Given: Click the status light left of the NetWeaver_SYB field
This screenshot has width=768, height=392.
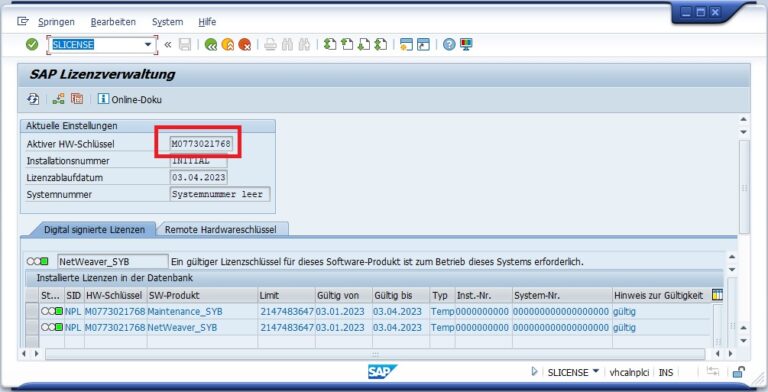Looking at the screenshot, I should tap(38, 262).
